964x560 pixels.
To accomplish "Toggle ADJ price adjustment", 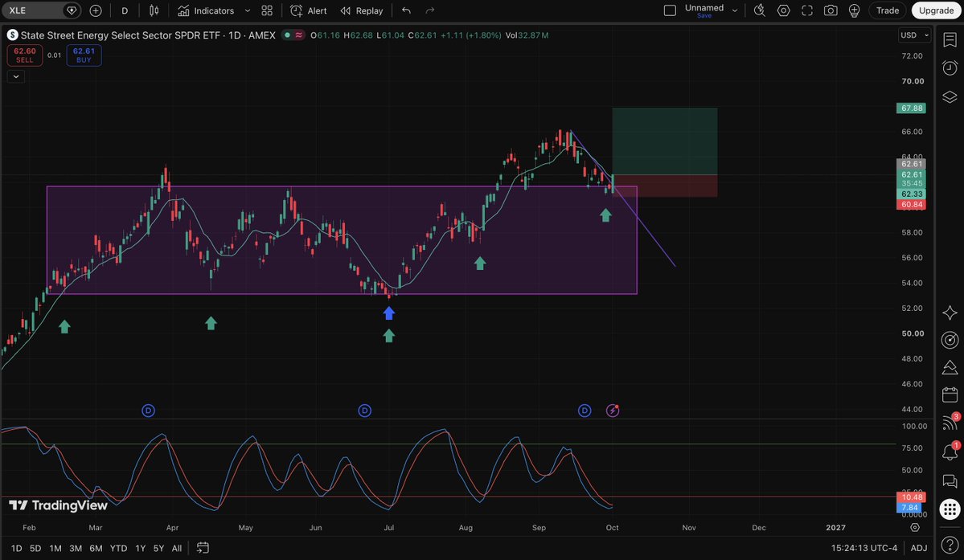I will coord(918,548).
